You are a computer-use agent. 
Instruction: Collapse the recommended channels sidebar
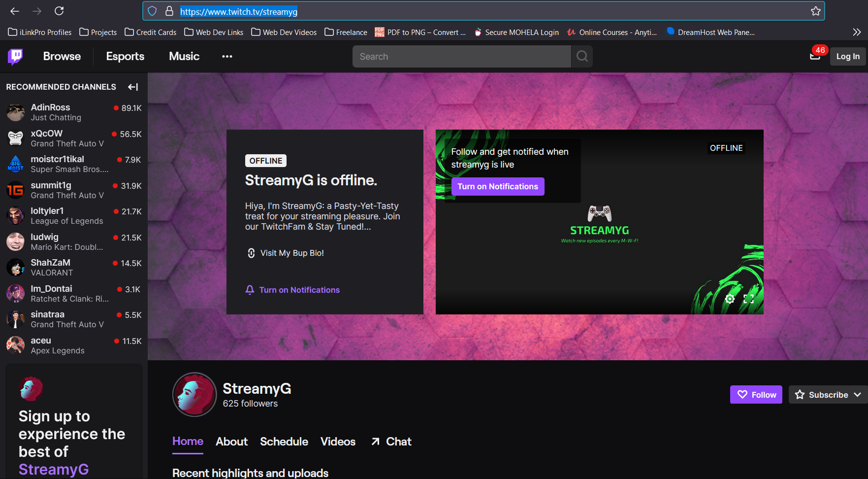pos(133,87)
